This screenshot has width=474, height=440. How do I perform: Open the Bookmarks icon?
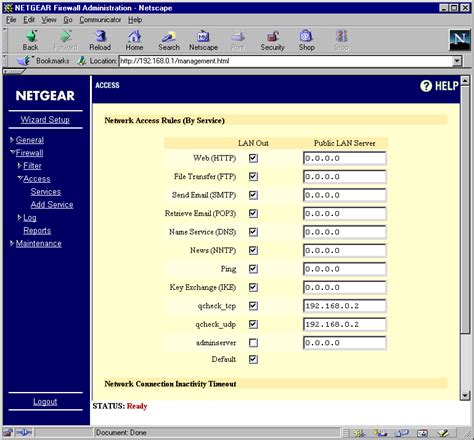tap(24, 61)
